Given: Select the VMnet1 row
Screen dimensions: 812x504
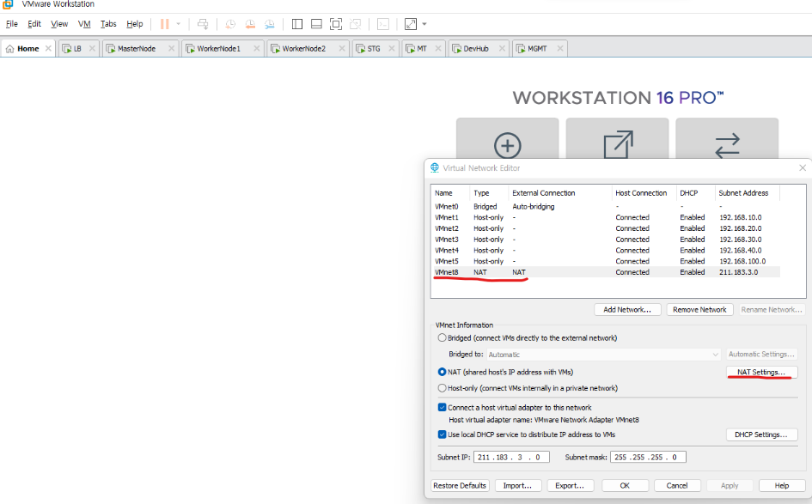Looking at the screenshot, I should [606, 217].
